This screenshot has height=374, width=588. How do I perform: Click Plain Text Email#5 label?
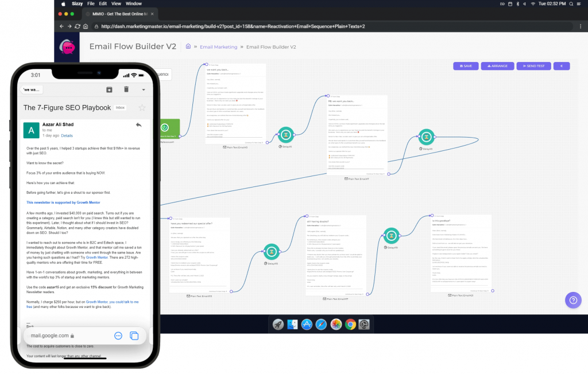[x=235, y=147]
